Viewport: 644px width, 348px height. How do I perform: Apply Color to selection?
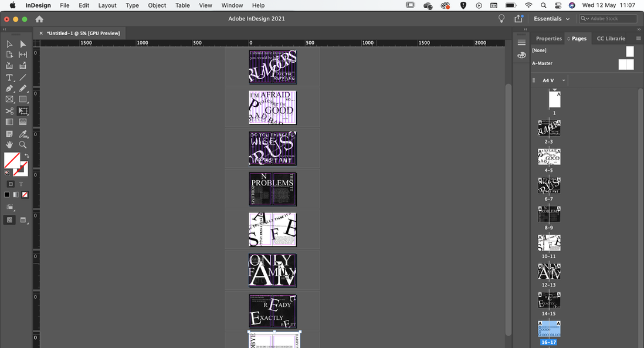[7, 195]
